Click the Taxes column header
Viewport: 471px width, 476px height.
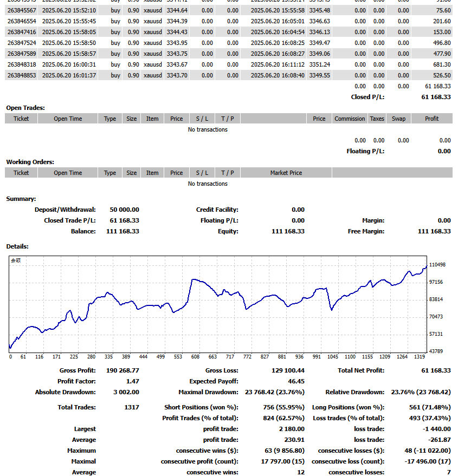point(377,119)
